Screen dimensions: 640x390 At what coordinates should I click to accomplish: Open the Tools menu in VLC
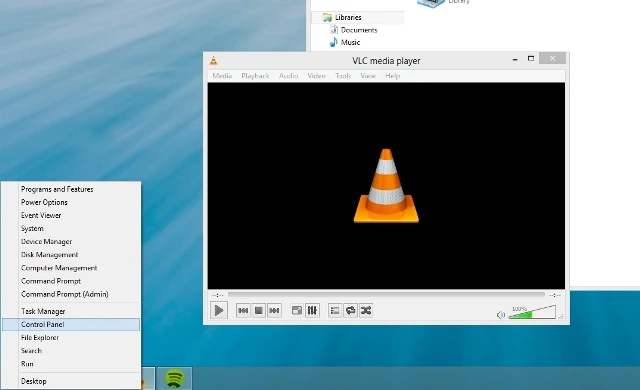click(x=343, y=76)
